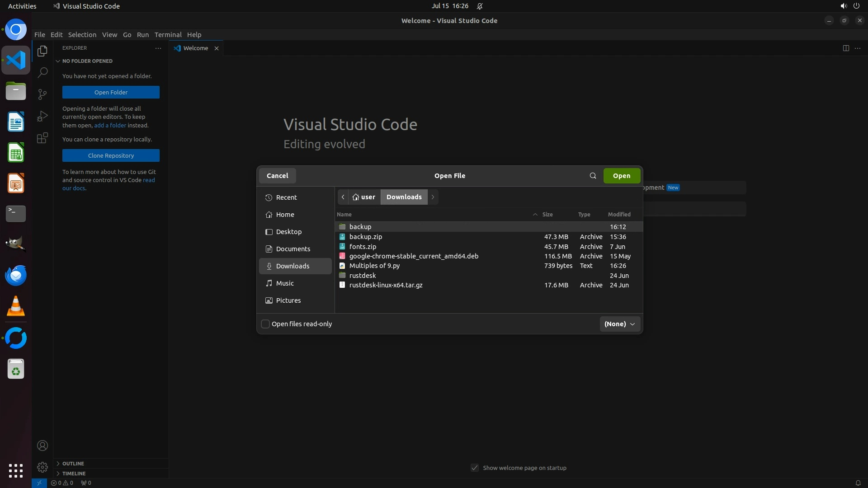Open the Run and Debug view icon
The image size is (868, 488).
[42, 116]
